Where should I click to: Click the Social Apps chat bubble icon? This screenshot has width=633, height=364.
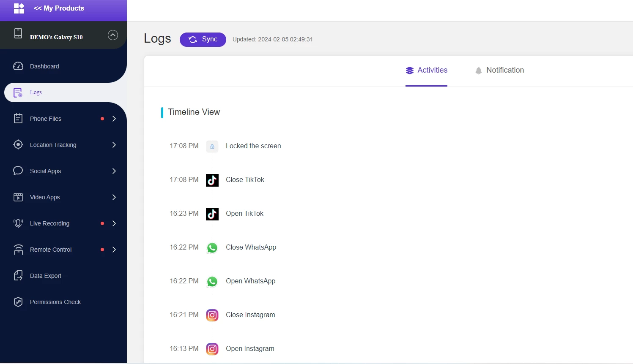tap(18, 171)
